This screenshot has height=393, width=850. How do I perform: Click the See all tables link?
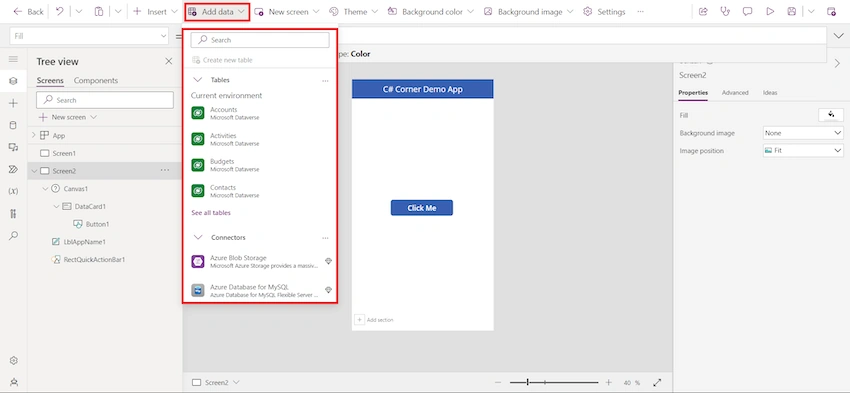coord(211,212)
